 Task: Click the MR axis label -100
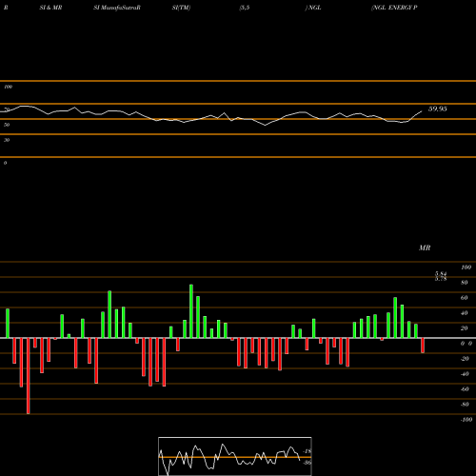coord(466,420)
